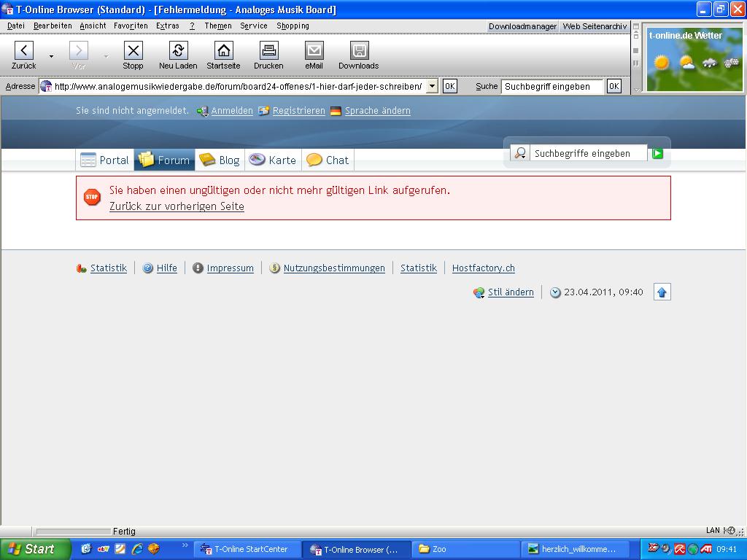Click the Suche search term field

tap(553, 86)
